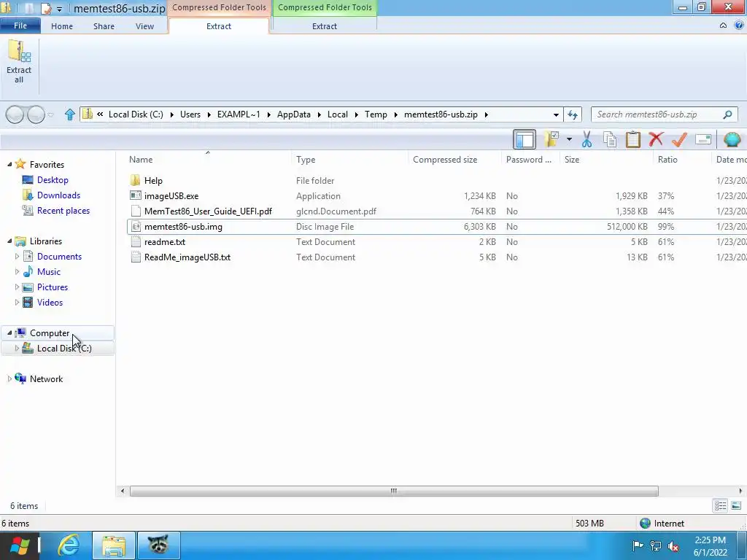Select imageUSB.exe file

pos(171,195)
